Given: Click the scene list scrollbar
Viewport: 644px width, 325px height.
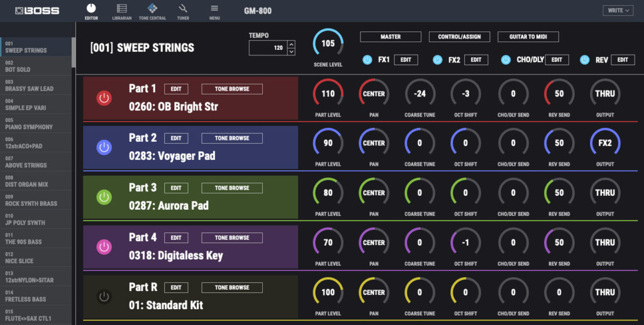Looking at the screenshot, I should coord(74,52).
